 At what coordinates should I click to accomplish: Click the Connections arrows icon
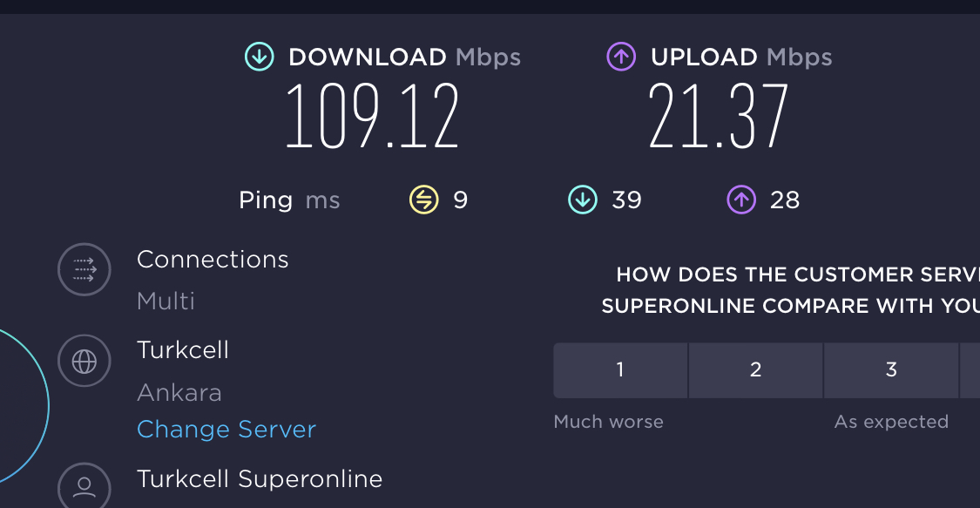[84, 269]
